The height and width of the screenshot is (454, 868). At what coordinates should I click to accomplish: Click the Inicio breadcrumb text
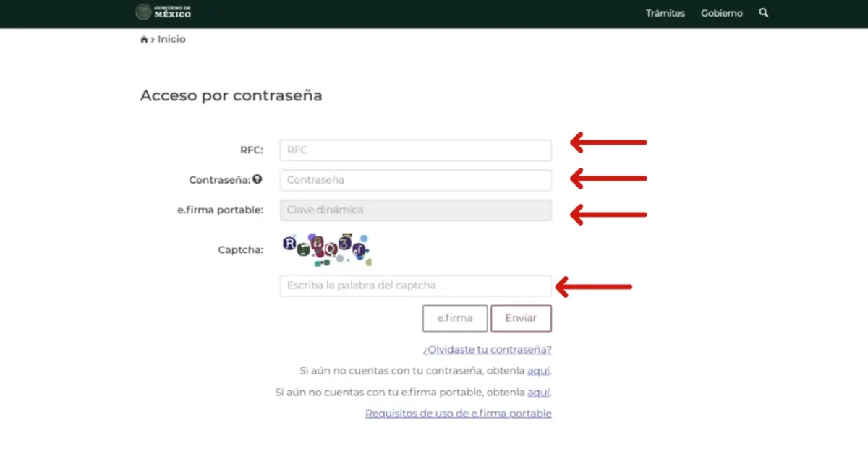click(171, 39)
